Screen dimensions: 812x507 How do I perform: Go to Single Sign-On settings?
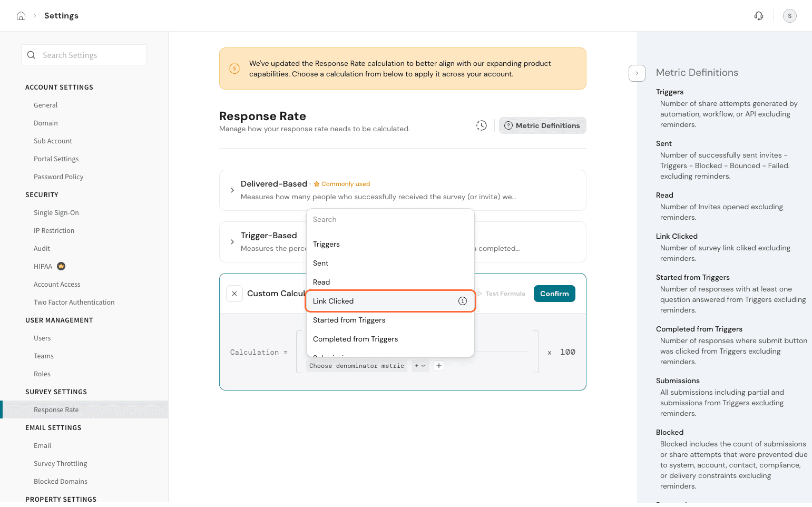[x=56, y=212]
